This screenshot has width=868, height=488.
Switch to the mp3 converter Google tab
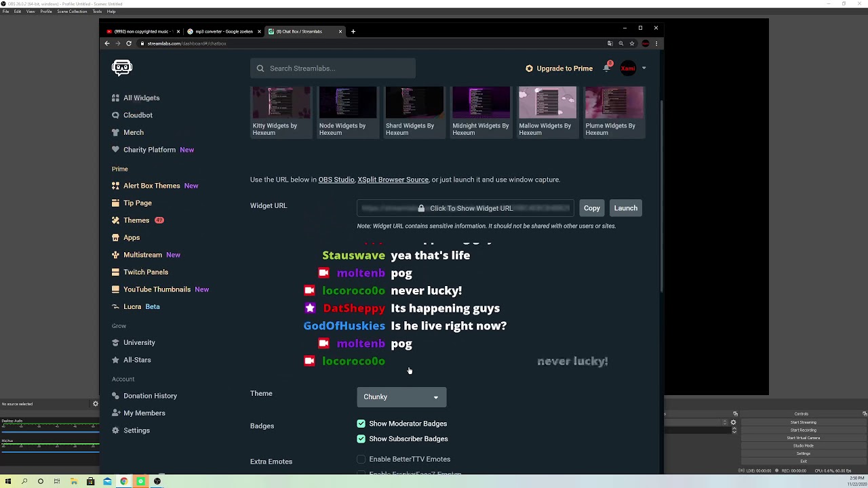(x=224, y=31)
